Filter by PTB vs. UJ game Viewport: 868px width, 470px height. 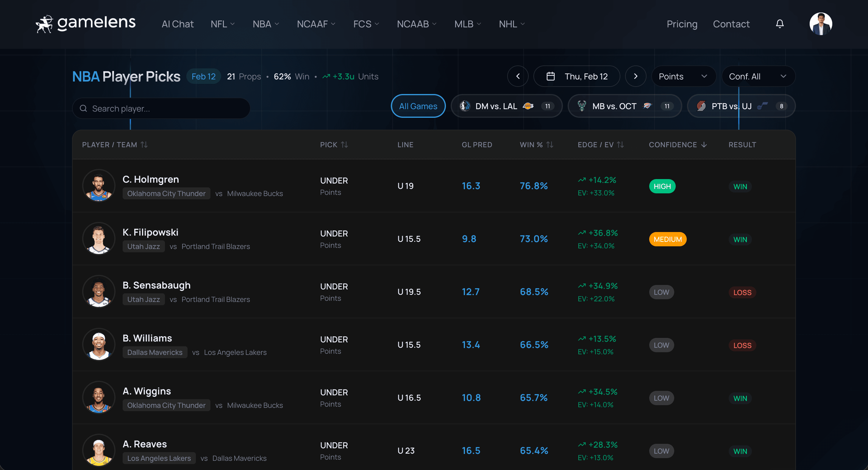pyautogui.click(x=741, y=106)
